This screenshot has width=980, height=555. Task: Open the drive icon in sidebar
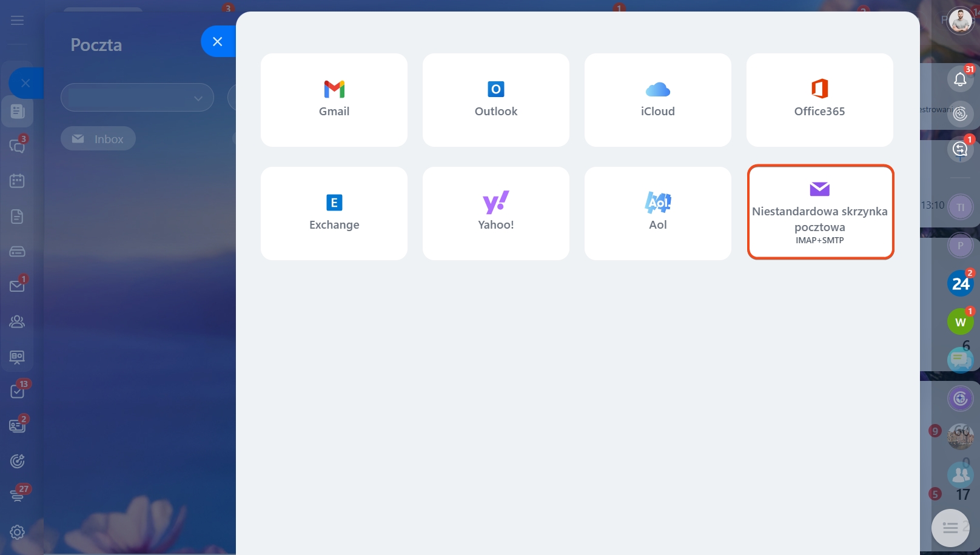tap(17, 251)
